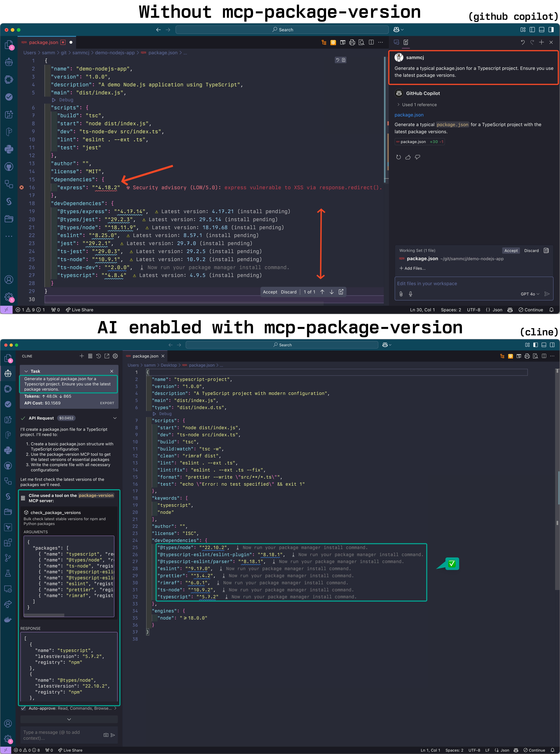Open Cline task history via the clock icon
Image resolution: width=560 pixels, height=754 pixels.
(99, 356)
